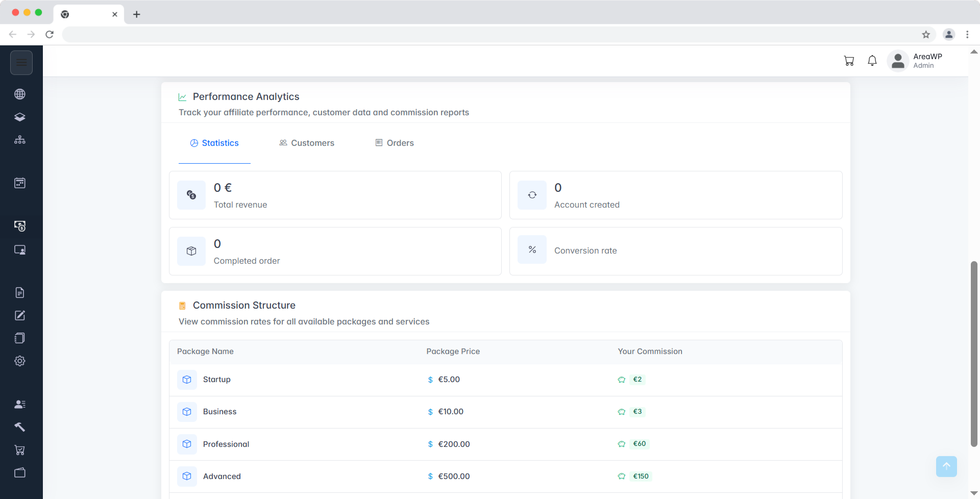Click the page vertical scrollbar thumb
The image size is (980, 499).
coord(974,354)
